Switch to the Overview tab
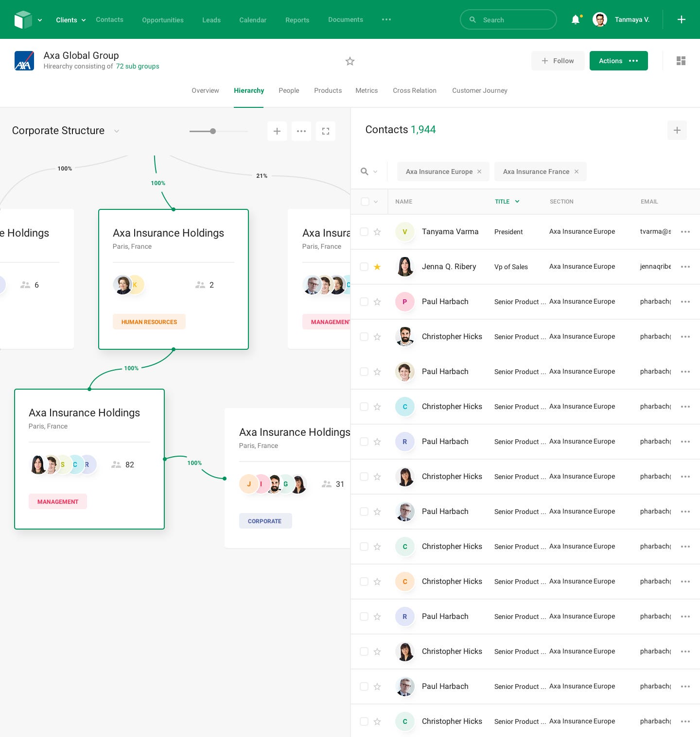Viewport: 700px width, 737px height. tap(205, 90)
